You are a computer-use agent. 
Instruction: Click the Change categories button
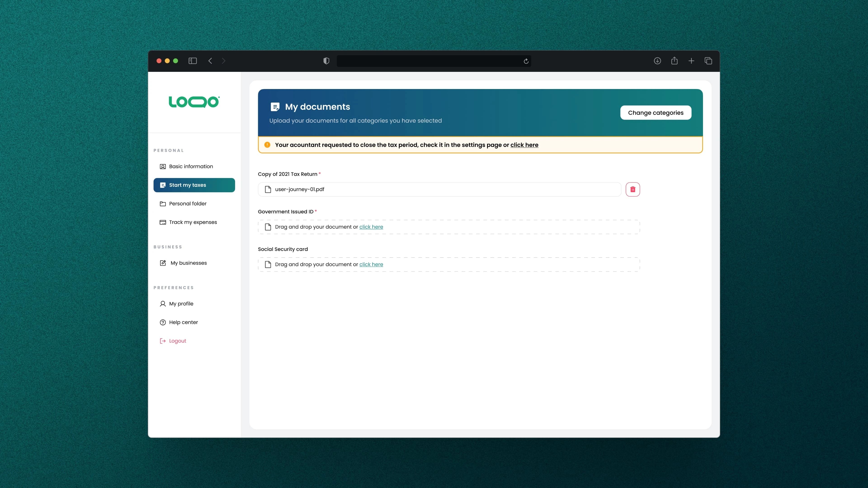(655, 113)
